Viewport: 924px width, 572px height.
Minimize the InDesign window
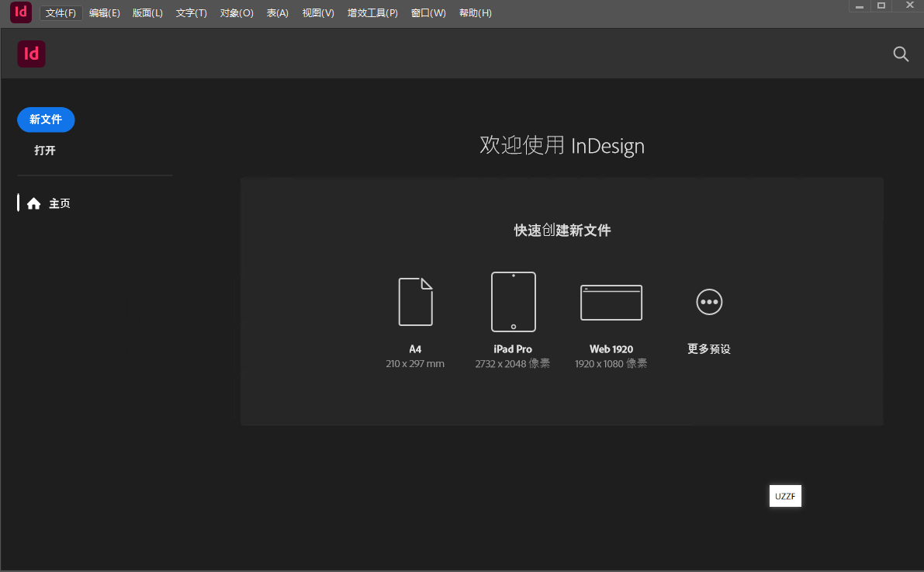pyautogui.click(x=859, y=6)
